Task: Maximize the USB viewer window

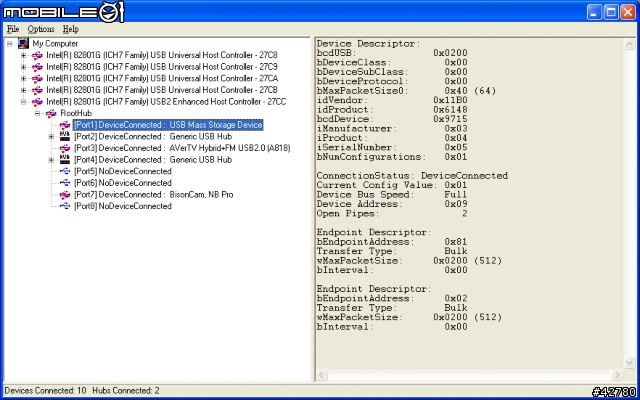Action: point(611,12)
